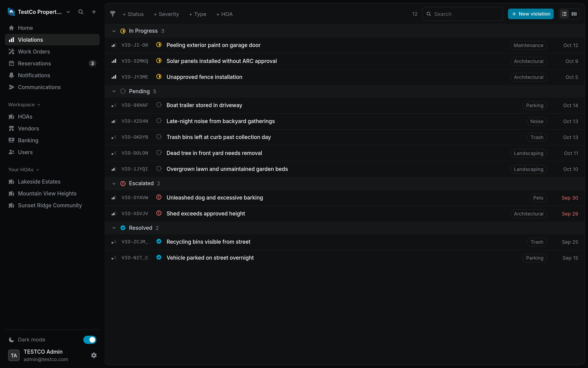Toggle the Dark mode switch

[x=90, y=340]
